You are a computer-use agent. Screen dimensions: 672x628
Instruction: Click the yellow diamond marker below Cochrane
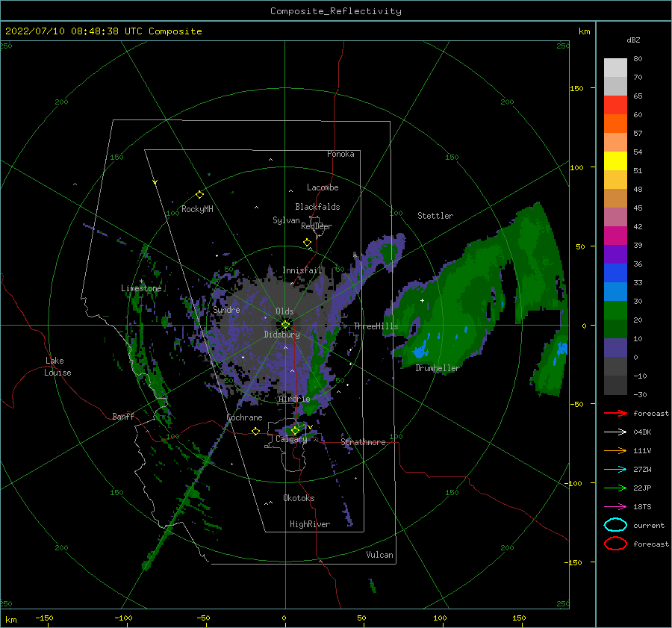tap(255, 431)
